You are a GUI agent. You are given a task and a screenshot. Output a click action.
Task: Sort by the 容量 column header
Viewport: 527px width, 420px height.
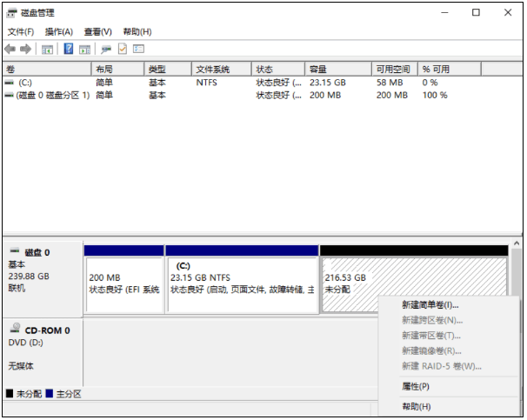(338, 70)
